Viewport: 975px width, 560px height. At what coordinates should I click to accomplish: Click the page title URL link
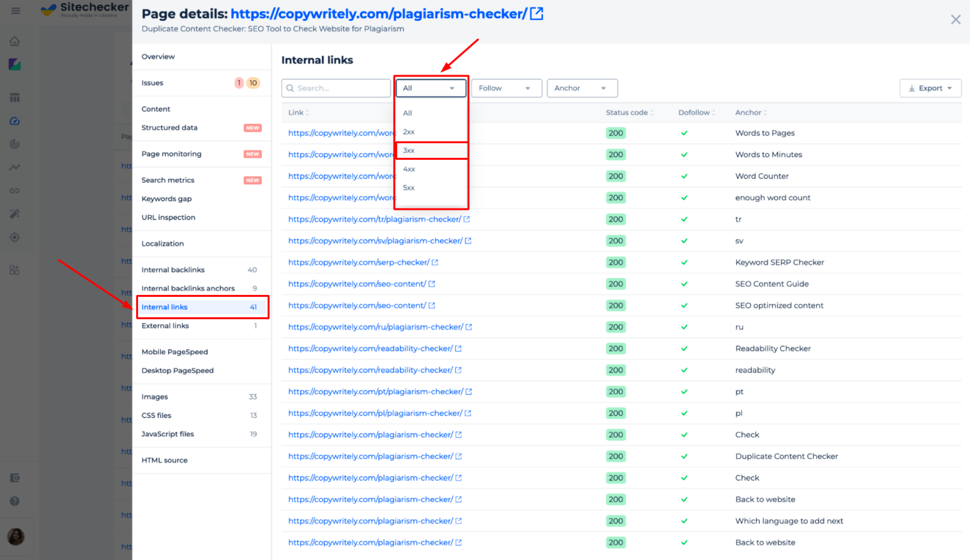[x=379, y=14]
